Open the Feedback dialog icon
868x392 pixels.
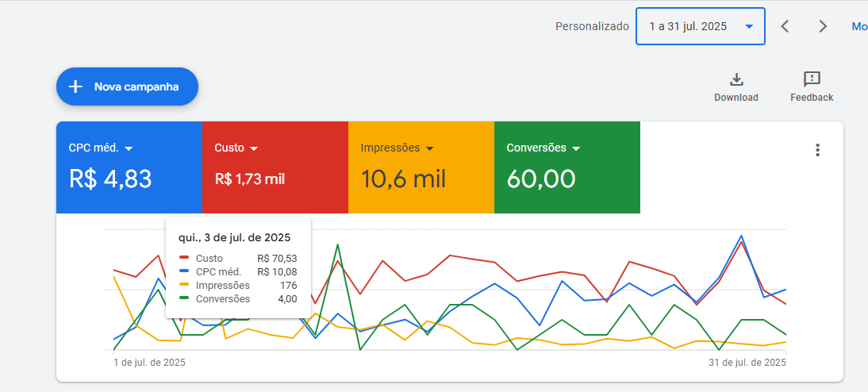(812, 80)
